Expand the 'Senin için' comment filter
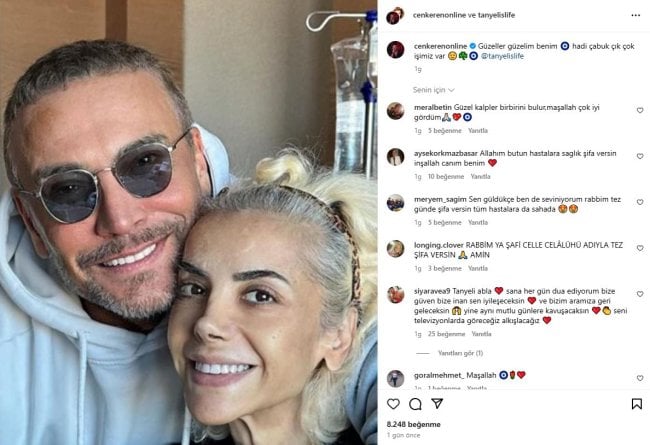 coord(434,90)
